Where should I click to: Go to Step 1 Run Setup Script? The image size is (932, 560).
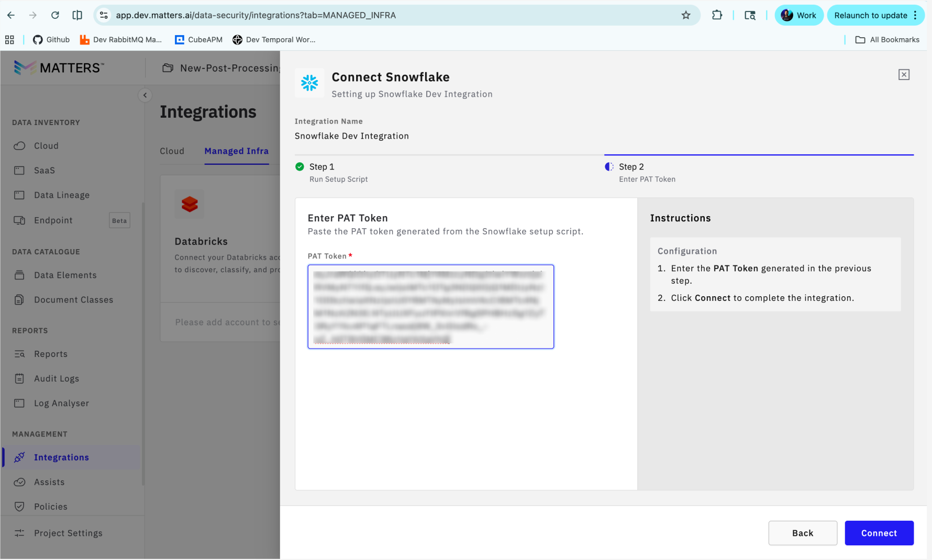[338, 173]
